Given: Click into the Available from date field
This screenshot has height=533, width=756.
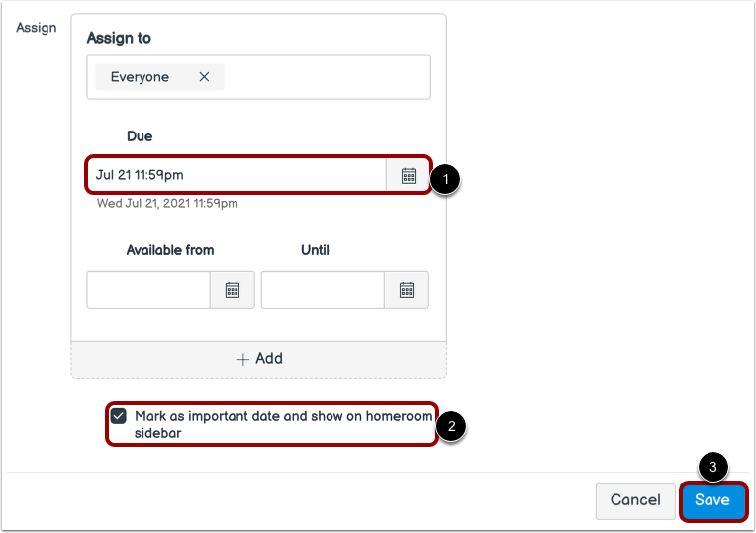Looking at the screenshot, I should [x=148, y=290].
